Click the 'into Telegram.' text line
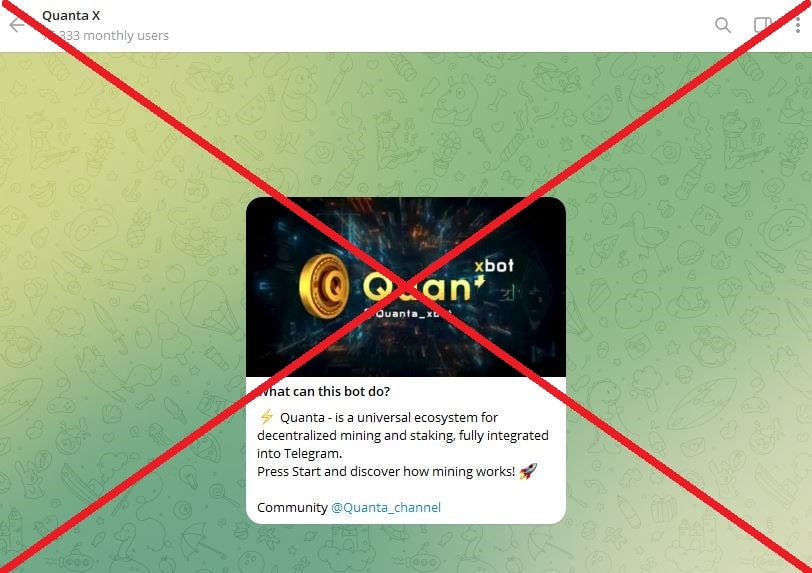 (x=299, y=453)
